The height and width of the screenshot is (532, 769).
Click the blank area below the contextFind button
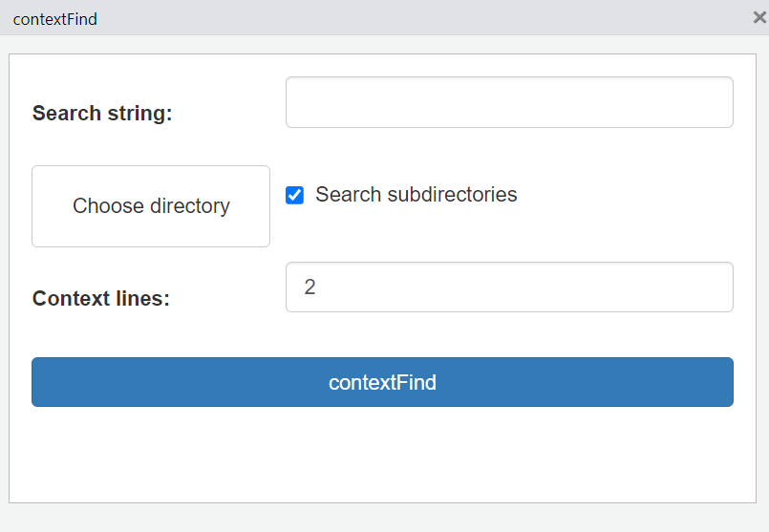[382, 454]
